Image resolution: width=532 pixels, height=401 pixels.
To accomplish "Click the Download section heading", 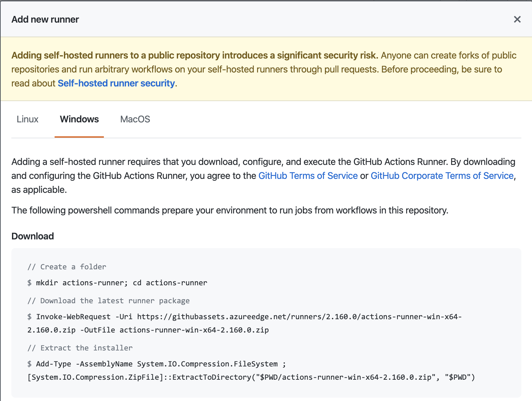I will [x=33, y=236].
